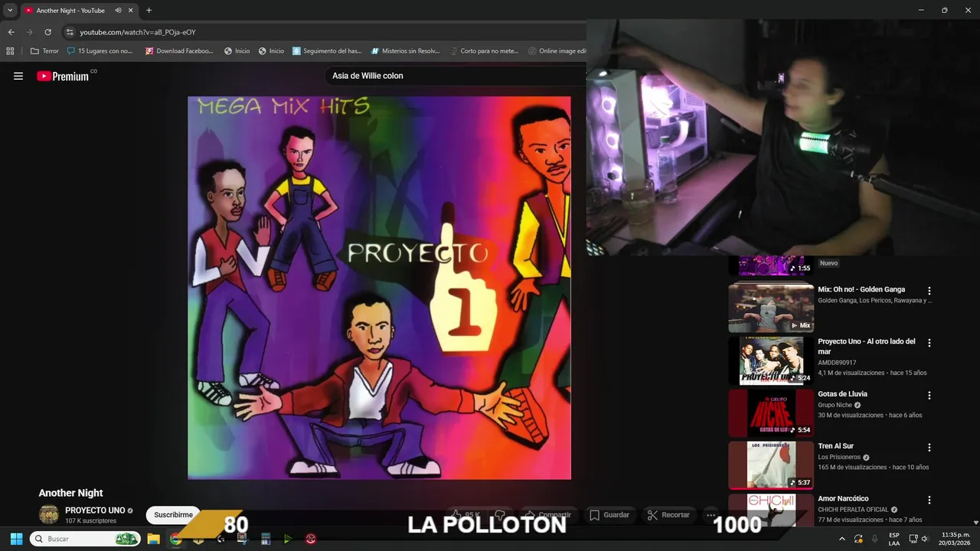Open the CHICHI PERALTA OFICIAL channel link
Image resolution: width=980 pixels, height=551 pixels.
853,510
